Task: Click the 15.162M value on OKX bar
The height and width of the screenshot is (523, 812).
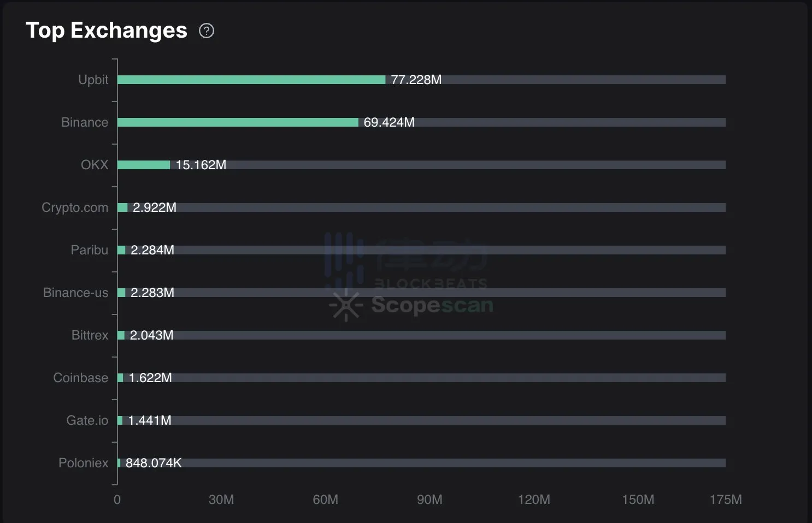Action: click(201, 165)
